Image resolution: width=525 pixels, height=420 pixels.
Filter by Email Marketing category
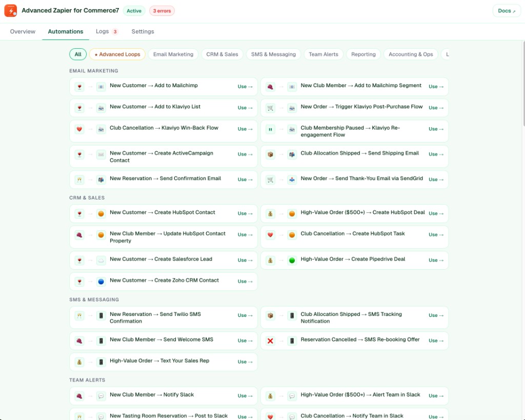[173, 54]
